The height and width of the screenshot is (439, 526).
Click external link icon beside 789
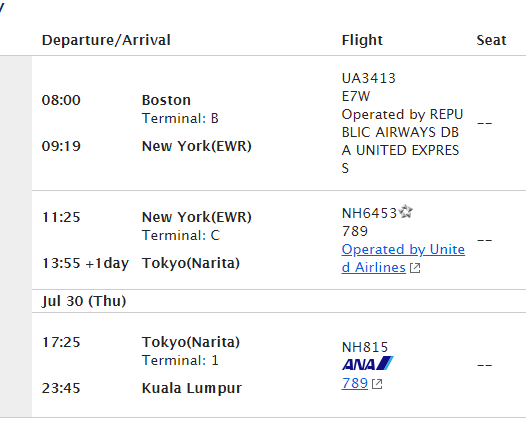click(x=377, y=384)
